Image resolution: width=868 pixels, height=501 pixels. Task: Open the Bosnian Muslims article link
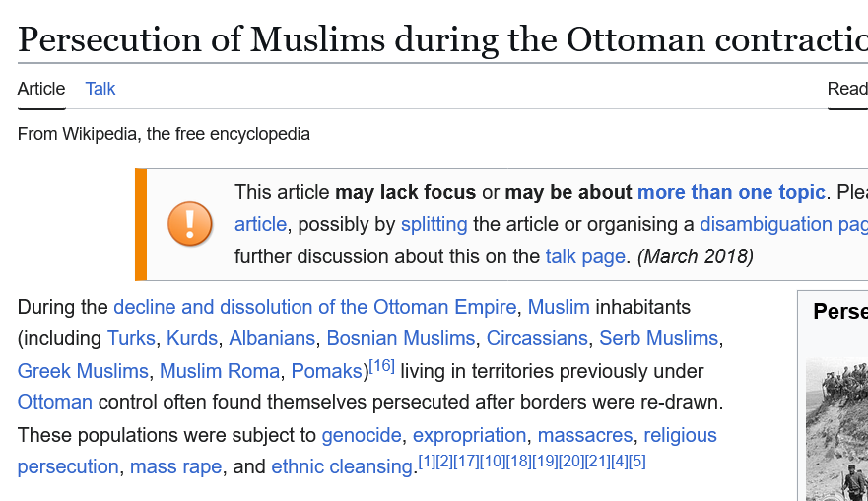coord(401,338)
